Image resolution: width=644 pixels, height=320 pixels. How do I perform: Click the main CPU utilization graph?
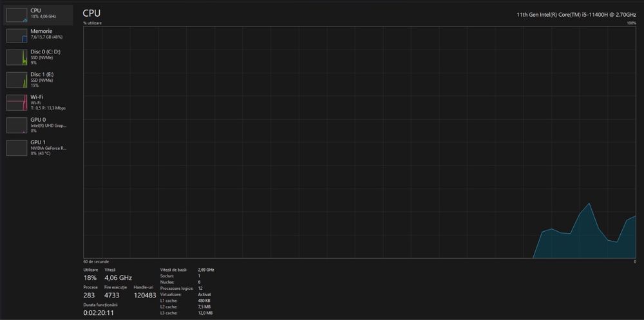[x=360, y=142]
